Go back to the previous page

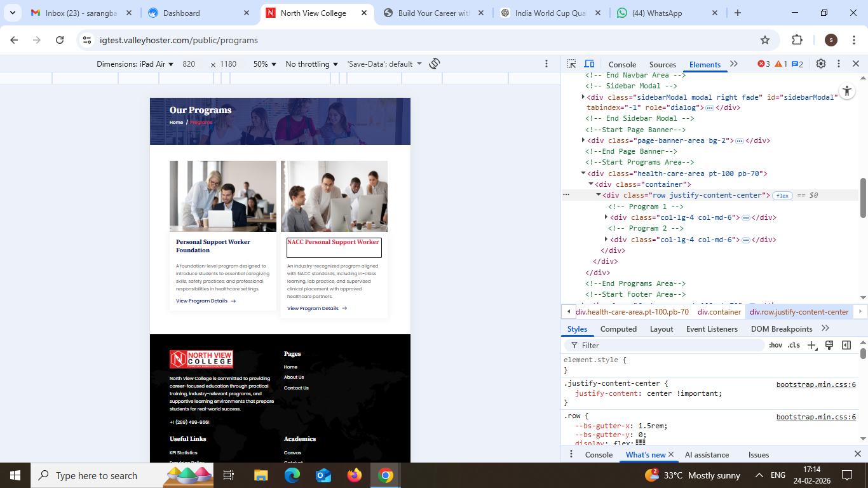14,40
